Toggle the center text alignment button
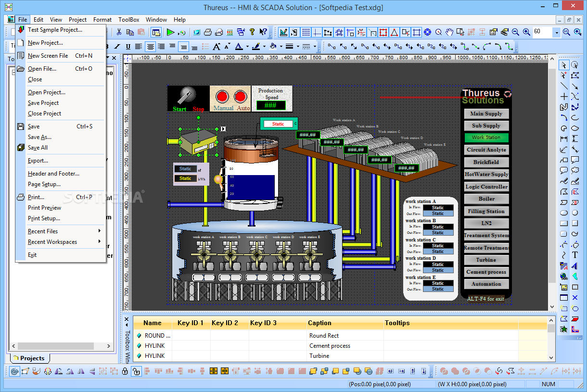The image size is (587, 392). pyautogui.click(x=150, y=47)
